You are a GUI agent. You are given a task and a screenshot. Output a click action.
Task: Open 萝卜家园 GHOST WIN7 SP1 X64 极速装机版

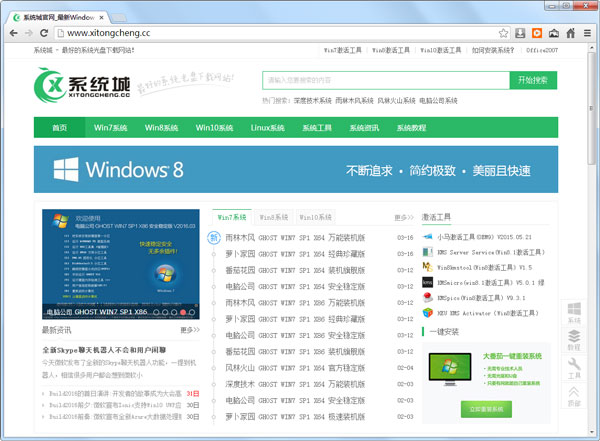[295, 416]
